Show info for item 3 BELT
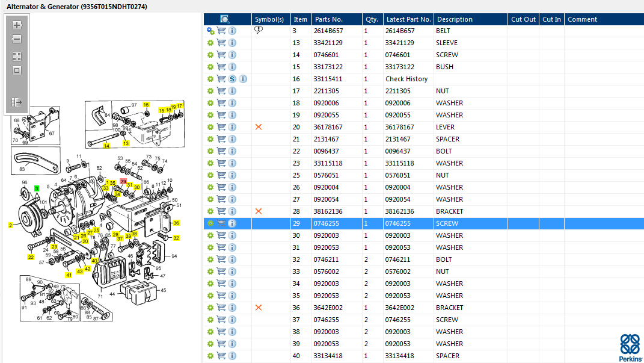 tap(232, 31)
